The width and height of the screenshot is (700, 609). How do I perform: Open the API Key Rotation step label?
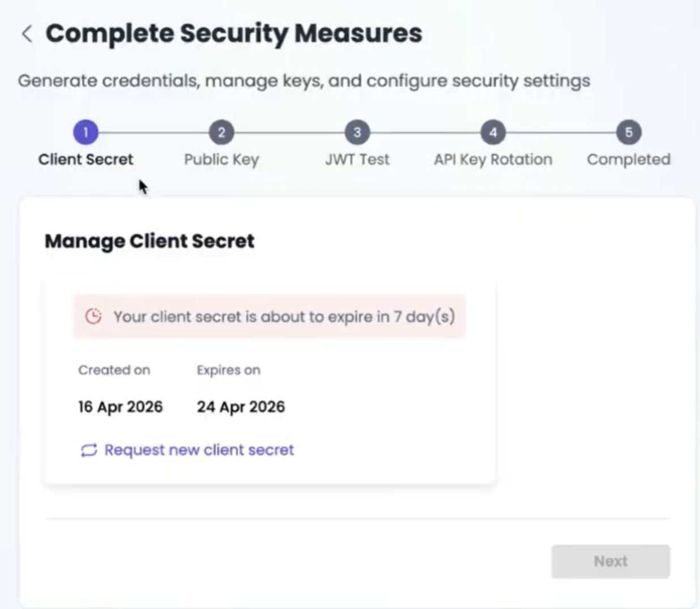[x=493, y=160]
